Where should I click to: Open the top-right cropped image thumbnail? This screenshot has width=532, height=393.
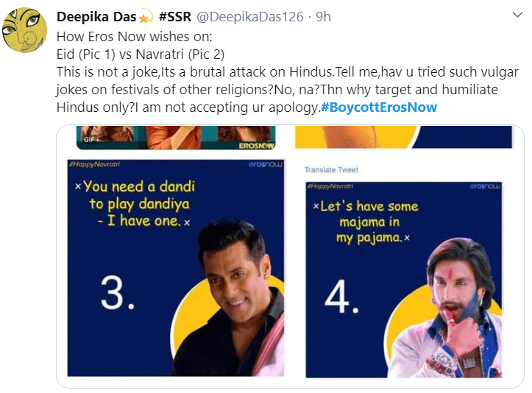pos(403,137)
